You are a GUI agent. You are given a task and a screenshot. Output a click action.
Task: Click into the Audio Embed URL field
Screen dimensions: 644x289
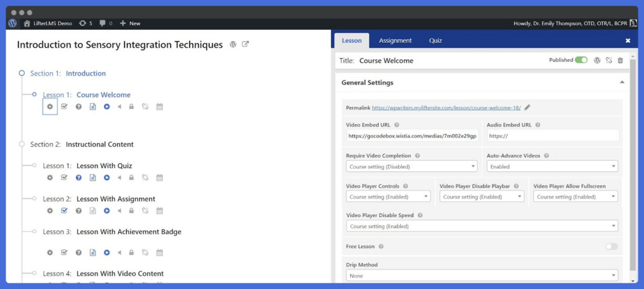click(553, 135)
